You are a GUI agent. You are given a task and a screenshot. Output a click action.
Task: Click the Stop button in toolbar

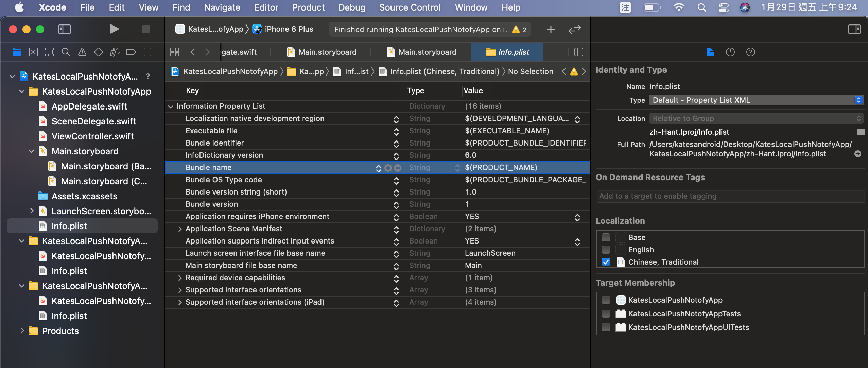(146, 29)
